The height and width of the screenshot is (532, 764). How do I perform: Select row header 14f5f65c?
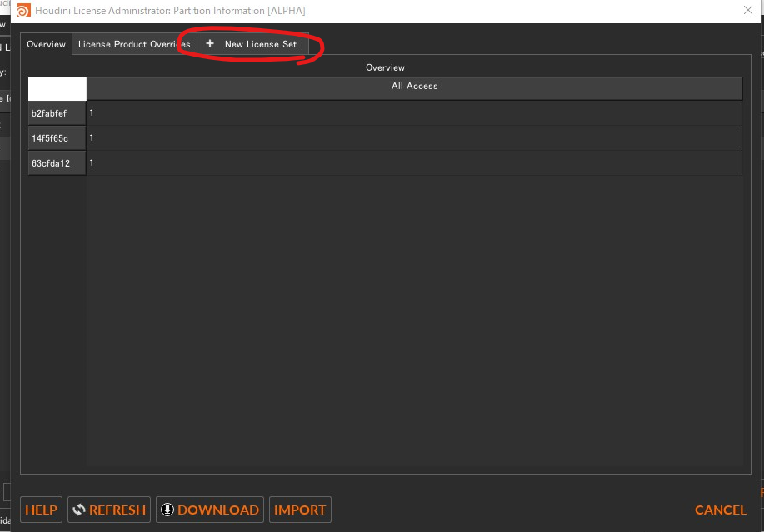(x=57, y=138)
